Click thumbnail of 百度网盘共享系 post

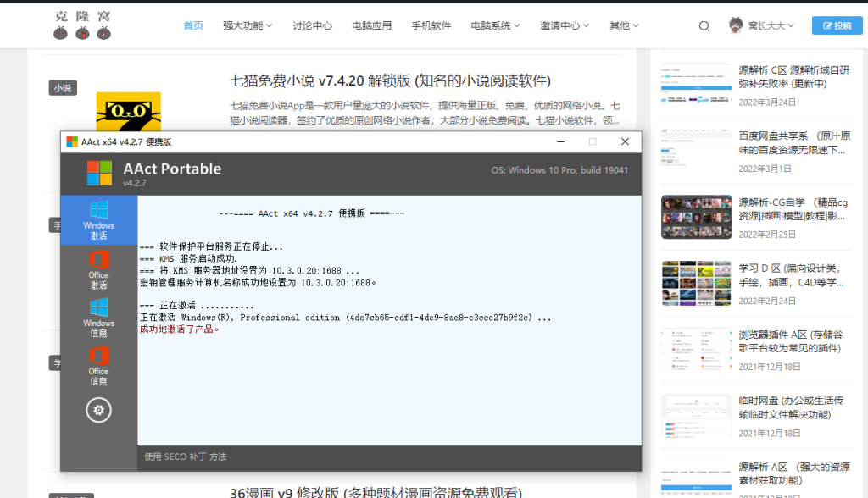697,151
